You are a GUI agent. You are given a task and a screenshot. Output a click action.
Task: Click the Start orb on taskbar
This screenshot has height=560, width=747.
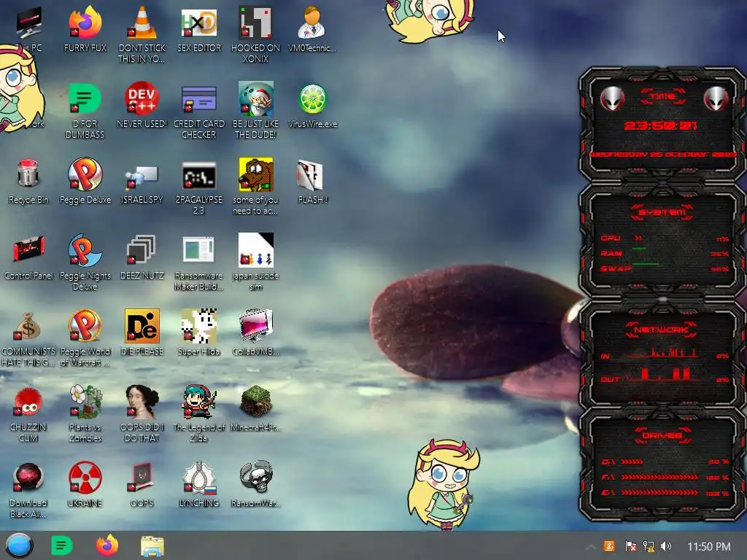click(x=19, y=545)
